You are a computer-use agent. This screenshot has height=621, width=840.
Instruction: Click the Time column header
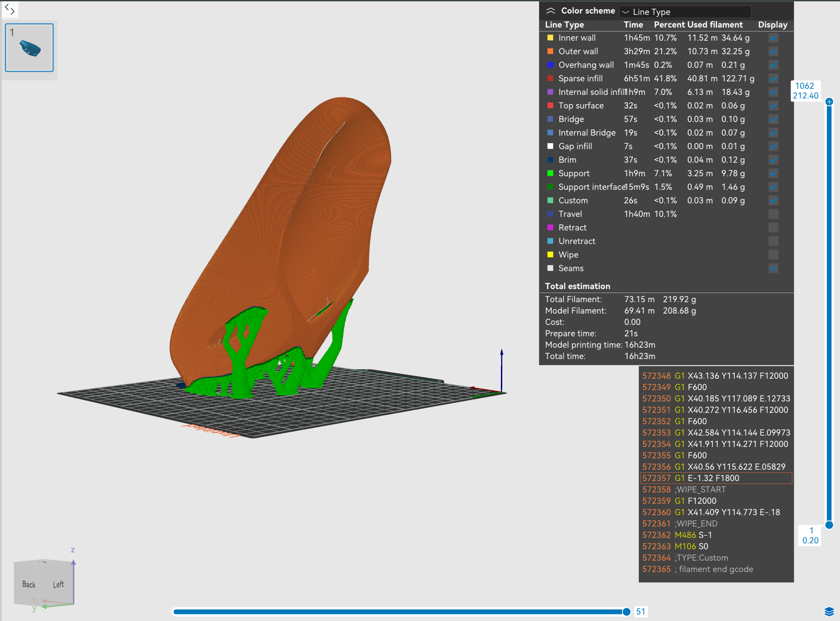[633, 25]
